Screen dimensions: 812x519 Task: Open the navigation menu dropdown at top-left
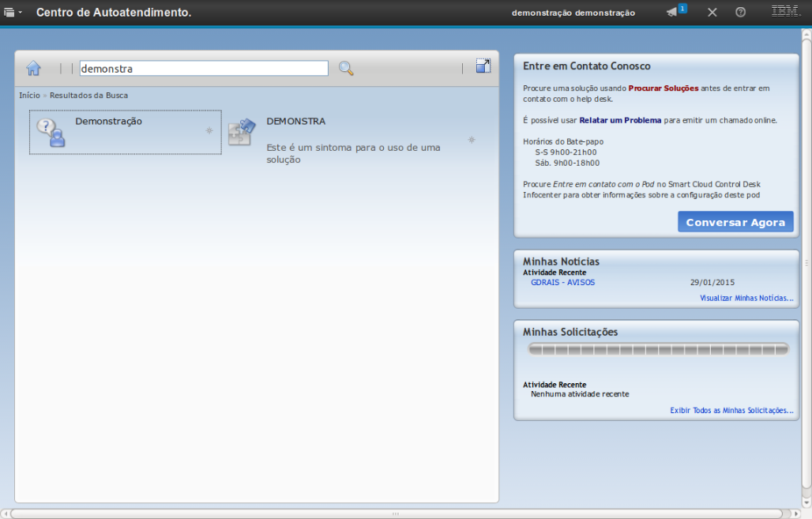click(x=13, y=13)
